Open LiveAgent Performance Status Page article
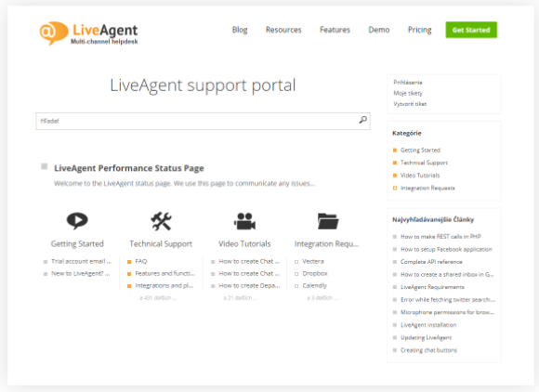 point(129,168)
